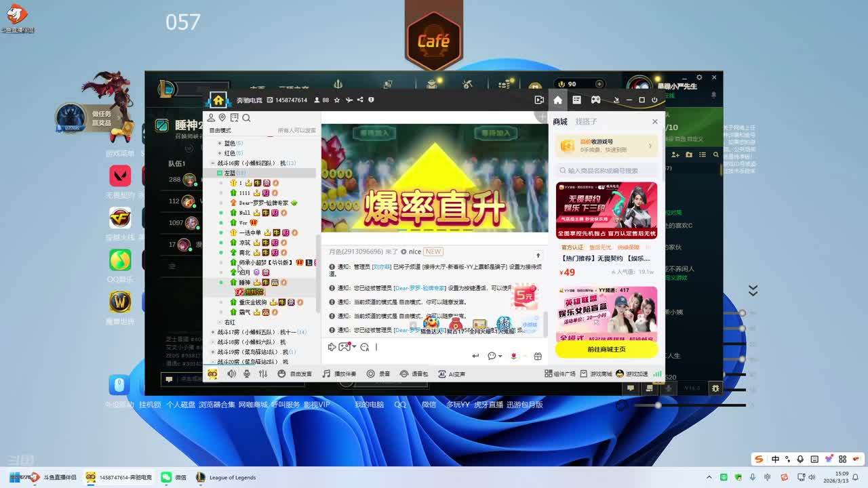Select user Dear-罗罗-验牌专家 in the member list
Screen dimensions: 868x488
264,203
